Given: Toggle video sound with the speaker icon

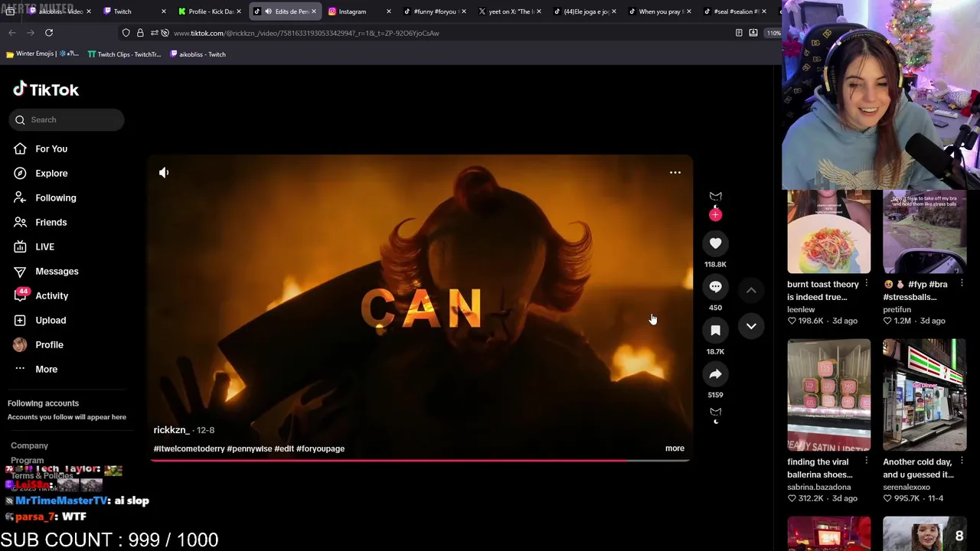Looking at the screenshot, I should 164,173.
